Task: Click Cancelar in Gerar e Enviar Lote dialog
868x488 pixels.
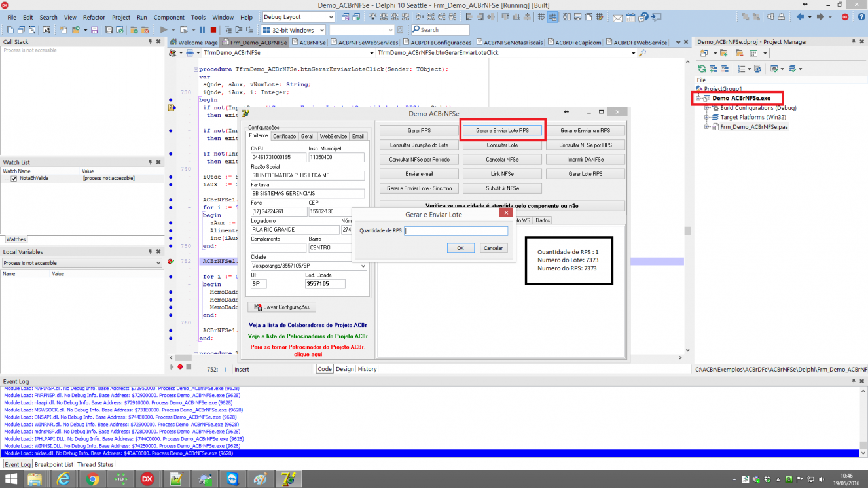Action: coord(493,248)
